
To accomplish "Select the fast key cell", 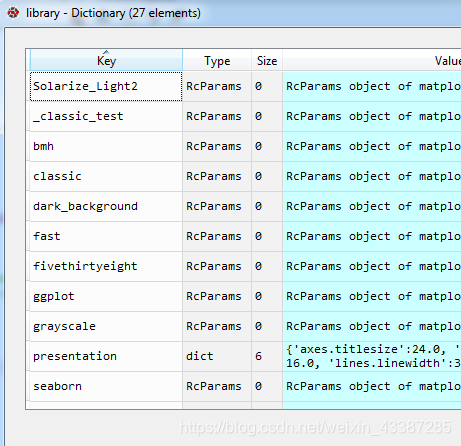I will click(106, 236).
